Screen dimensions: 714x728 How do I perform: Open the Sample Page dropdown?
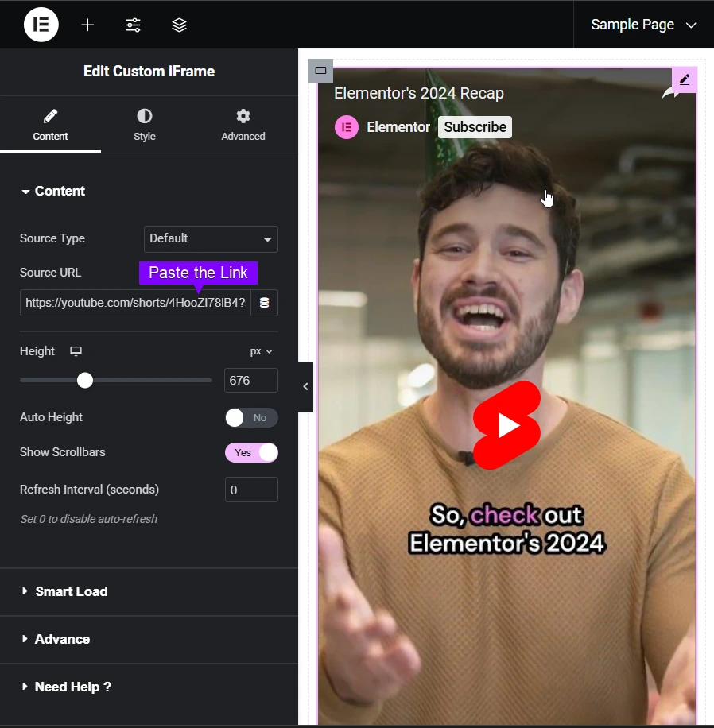point(643,25)
